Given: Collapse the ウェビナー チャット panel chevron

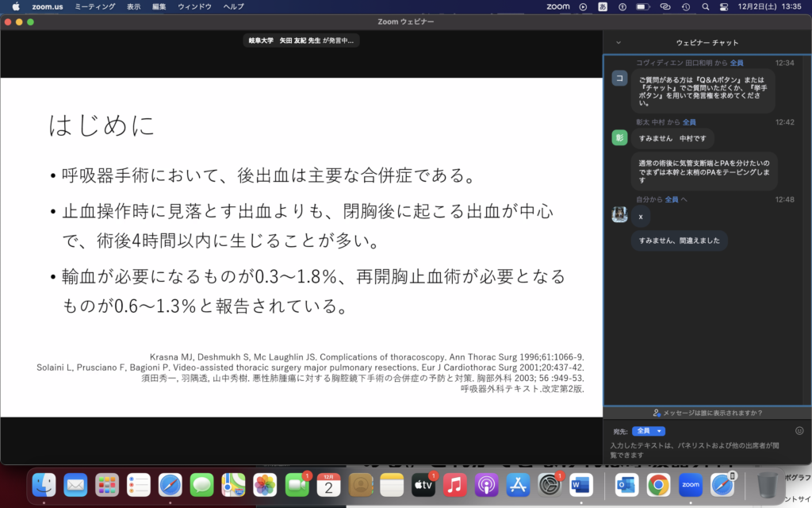Looking at the screenshot, I should pyautogui.click(x=619, y=42).
